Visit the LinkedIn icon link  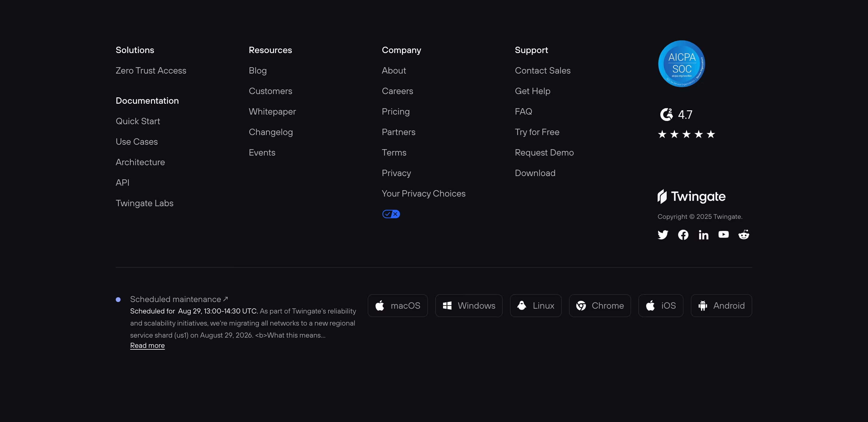[703, 235]
